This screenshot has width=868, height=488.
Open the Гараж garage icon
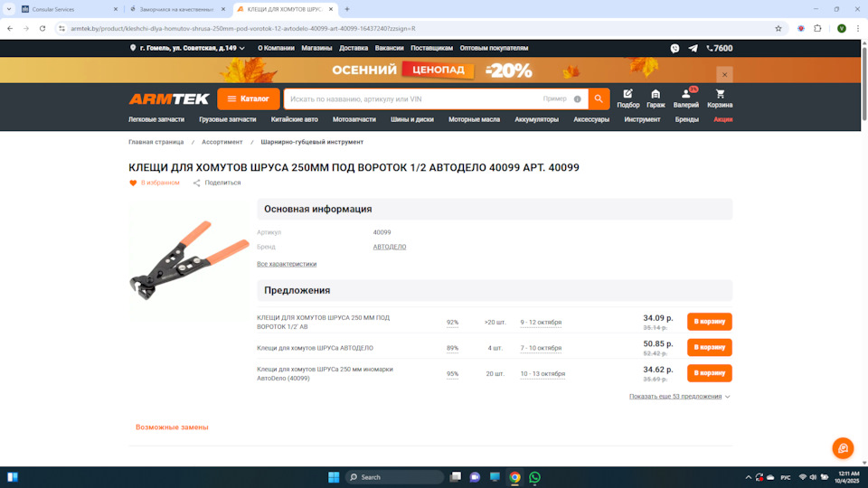pyautogui.click(x=656, y=94)
